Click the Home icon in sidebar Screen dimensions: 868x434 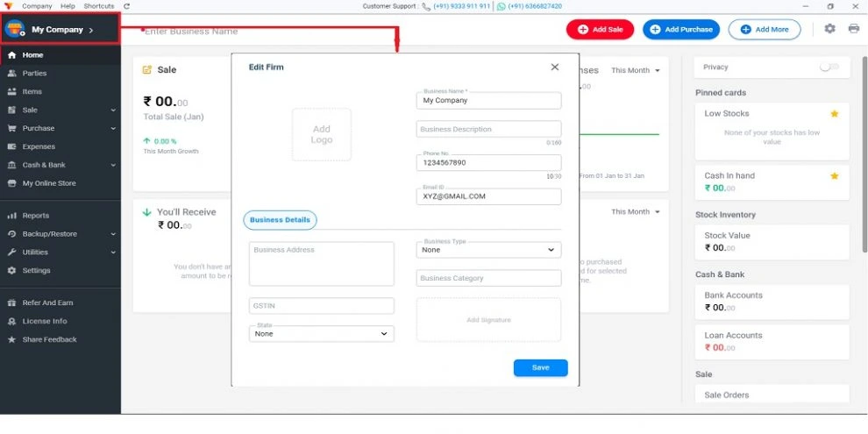click(x=11, y=55)
